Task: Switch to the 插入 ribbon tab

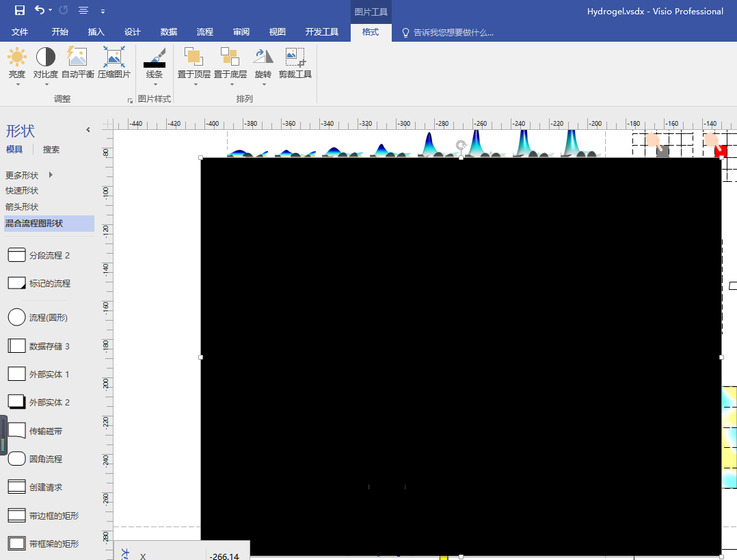Action: [96, 32]
